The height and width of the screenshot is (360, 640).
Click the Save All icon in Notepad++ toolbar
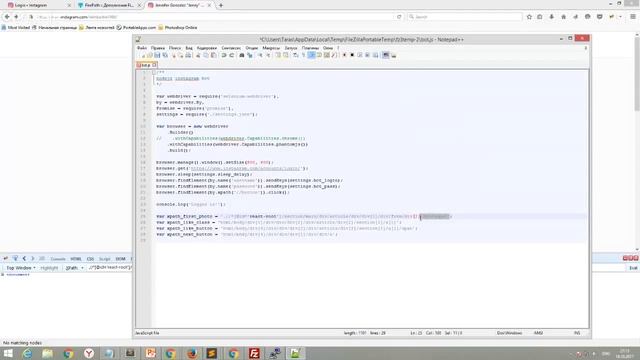point(165,55)
